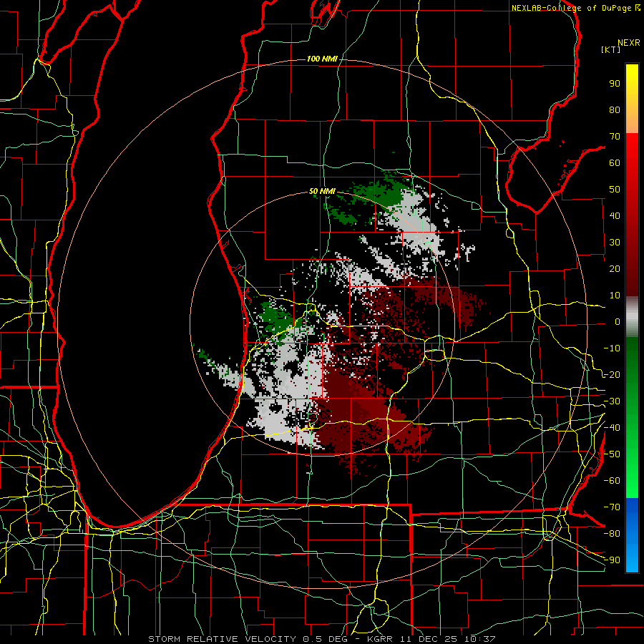Click the -30 value on velocity scale
Screen dimensions: 644x644
[x=612, y=401]
